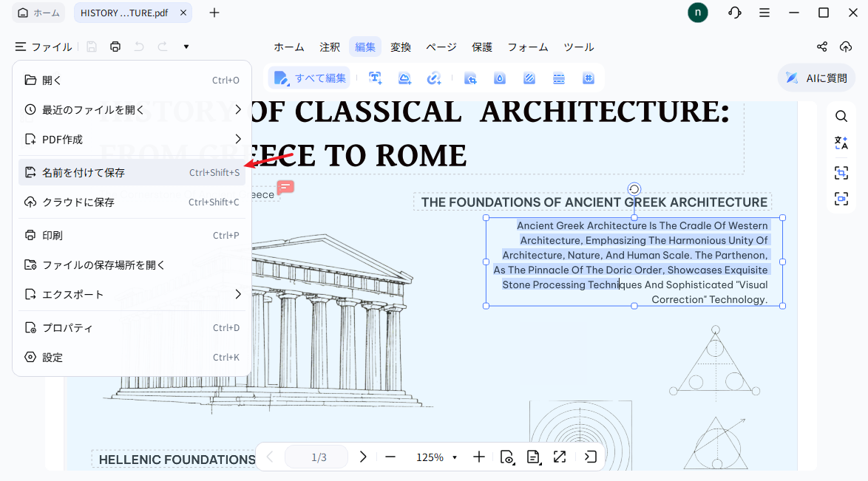Select the watermark droplet tool icon
The width and height of the screenshot is (868, 481).
500,78
